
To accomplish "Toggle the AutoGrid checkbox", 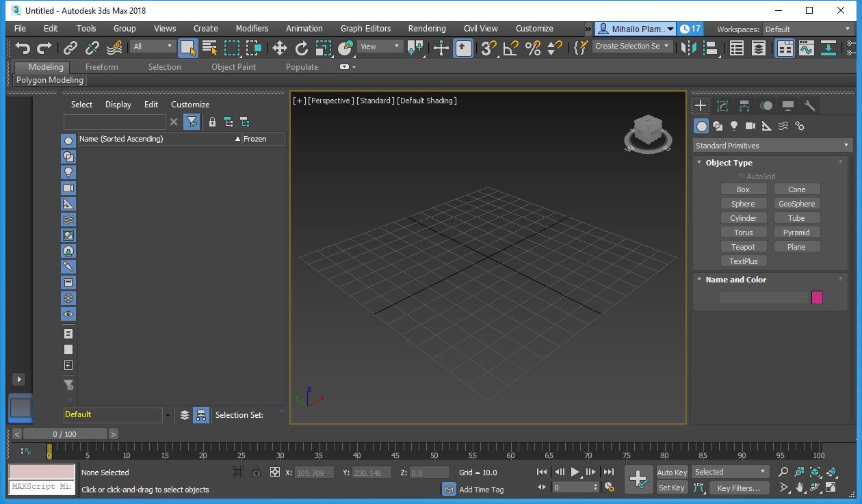I will pos(742,176).
